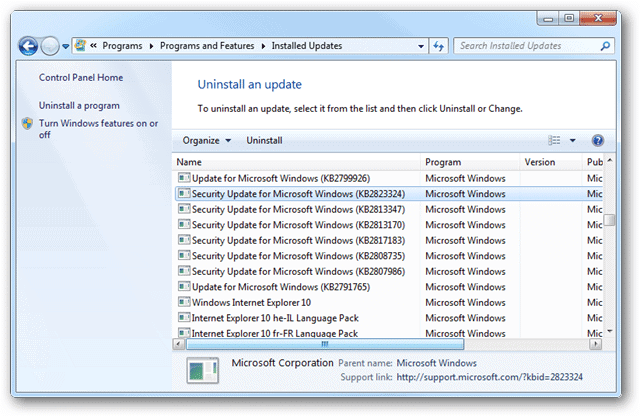The width and height of the screenshot is (640, 416).
Task: Click the icon of KB2799926 update
Action: 184,178
